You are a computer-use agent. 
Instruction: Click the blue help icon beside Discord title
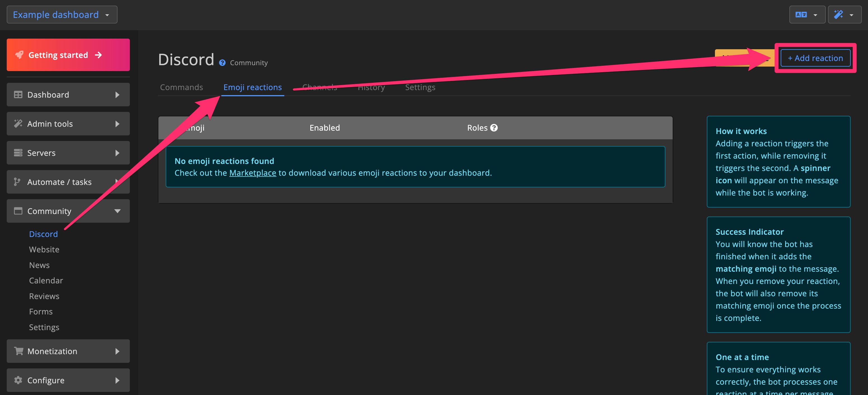(x=222, y=63)
